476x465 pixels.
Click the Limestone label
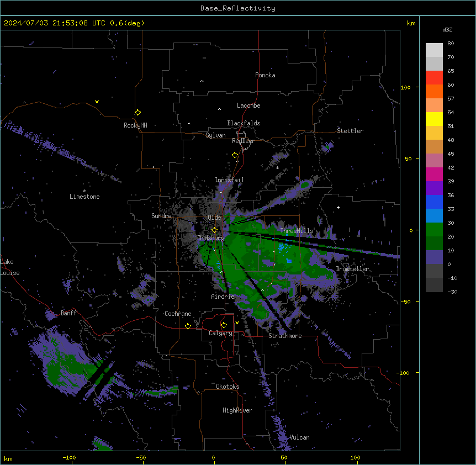coord(84,197)
